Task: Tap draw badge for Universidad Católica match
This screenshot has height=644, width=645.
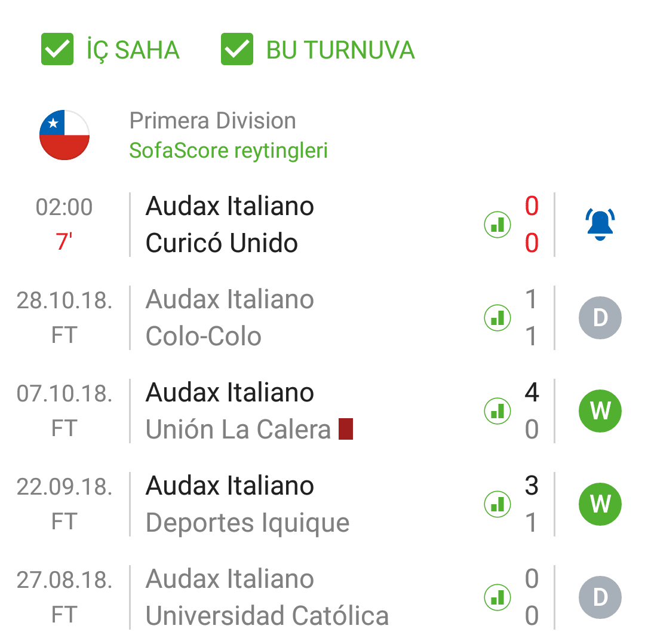Action: (600, 597)
